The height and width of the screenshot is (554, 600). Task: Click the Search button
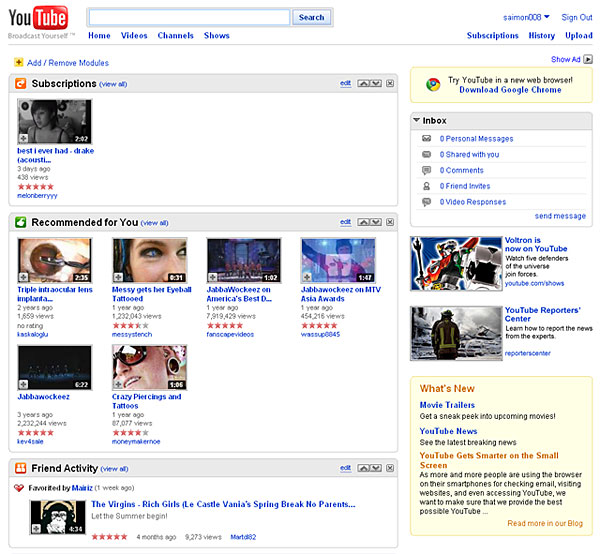click(311, 17)
